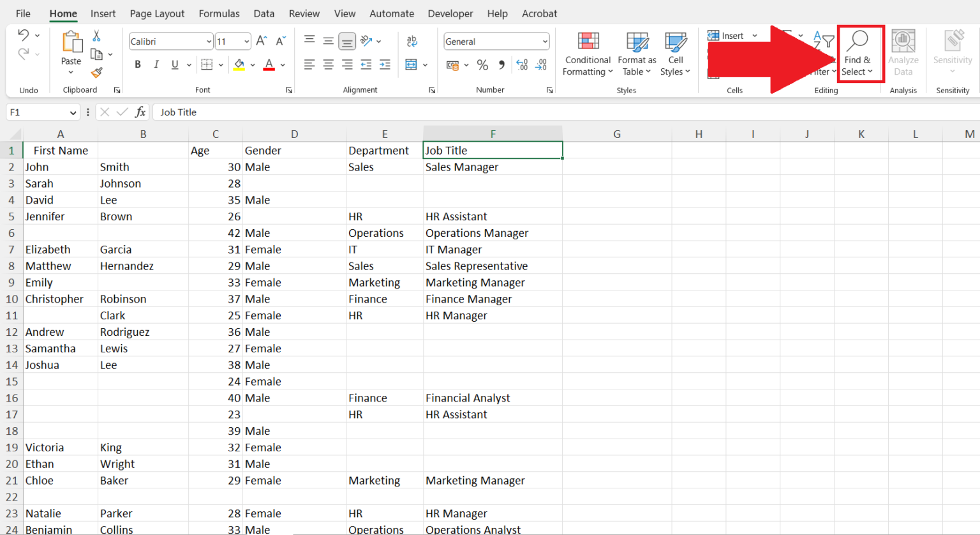This screenshot has height=535, width=980.
Task: Open the Find & Select menu
Action: [857, 54]
